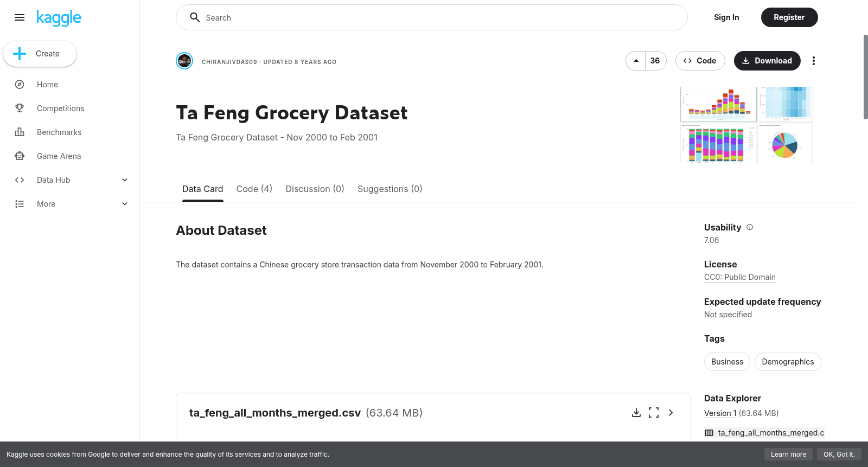Click the Register button
The height and width of the screenshot is (467, 868).
pos(789,17)
